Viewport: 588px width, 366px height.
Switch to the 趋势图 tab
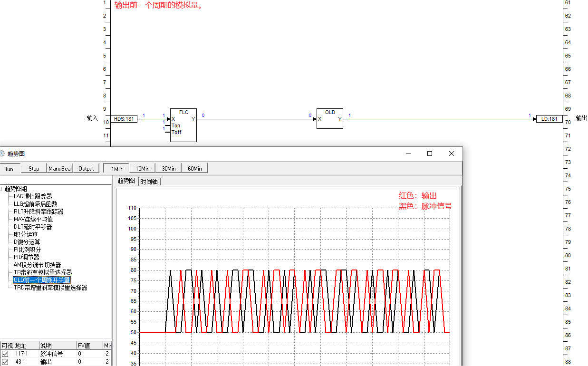[126, 181]
